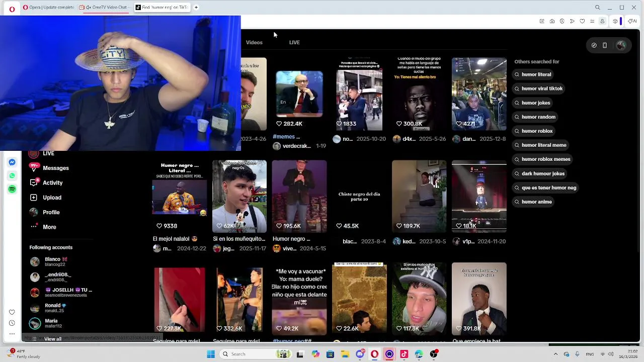Viewport: 644px width, 362px height.
Task: Open the Upload plus icon in TikTok sidebar
Action: tap(34, 198)
